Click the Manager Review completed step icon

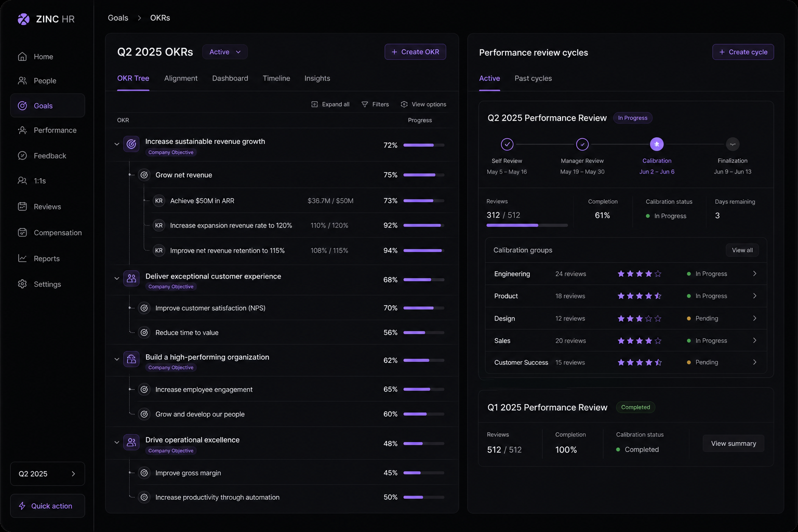pyautogui.click(x=582, y=144)
